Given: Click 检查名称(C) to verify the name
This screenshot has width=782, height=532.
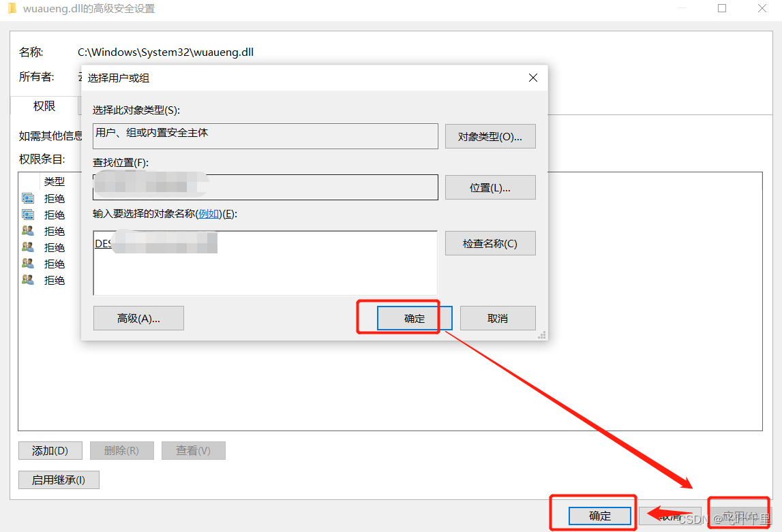Looking at the screenshot, I should (490, 244).
